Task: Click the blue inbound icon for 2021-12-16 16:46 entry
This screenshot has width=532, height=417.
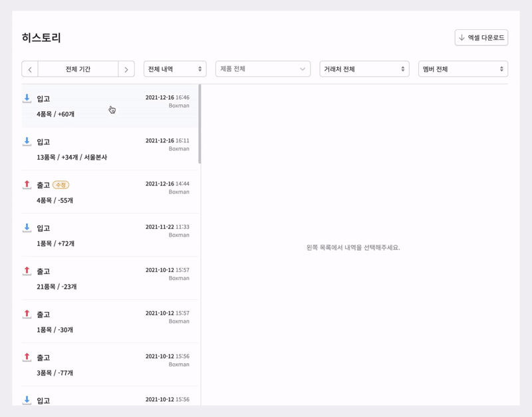Action: pyautogui.click(x=27, y=98)
